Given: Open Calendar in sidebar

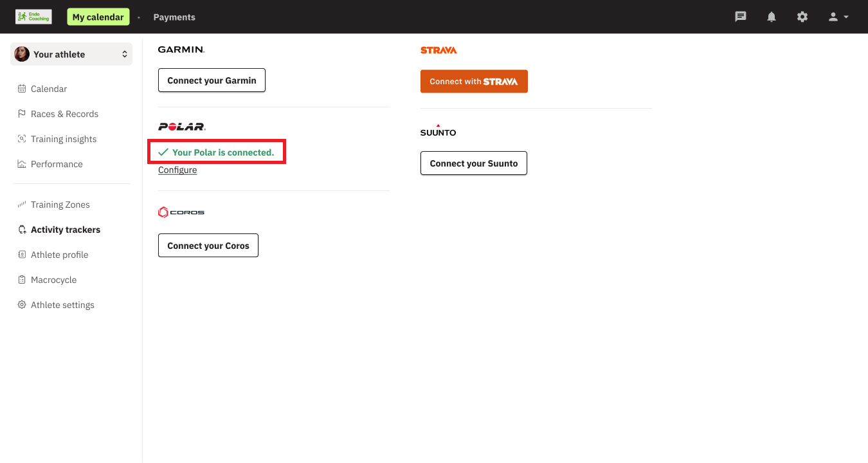Looking at the screenshot, I should coord(49,89).
